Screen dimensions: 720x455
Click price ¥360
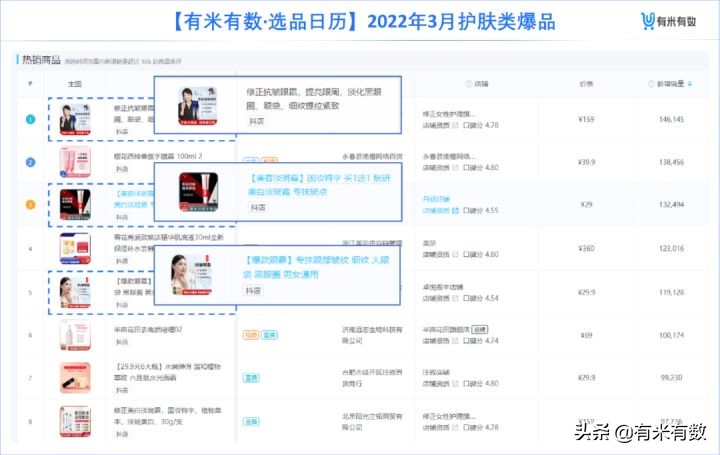point(586,248)
